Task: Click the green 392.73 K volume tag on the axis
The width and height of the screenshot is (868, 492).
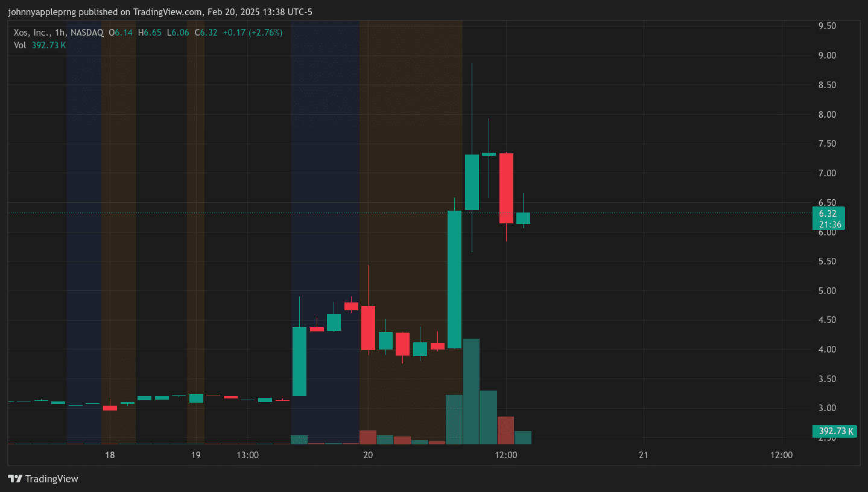Action: [x=835, y=431]
